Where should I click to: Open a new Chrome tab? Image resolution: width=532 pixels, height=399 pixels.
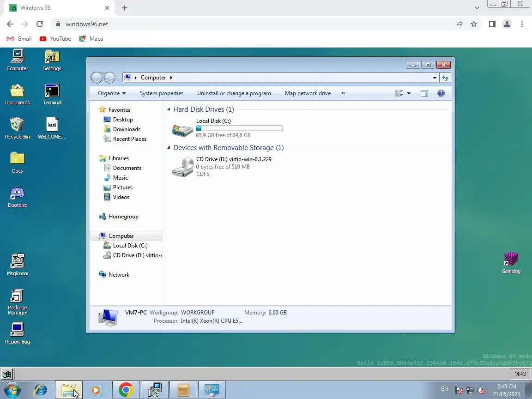pos(125,8)
